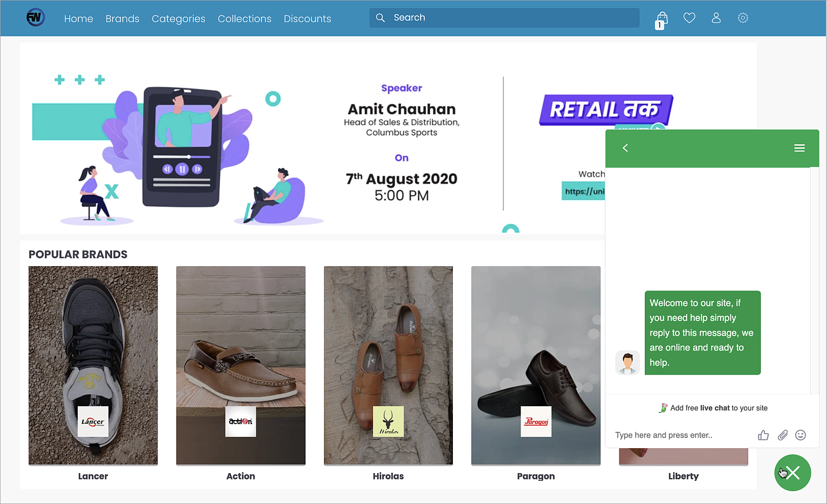
Task: Send a thumbs up in chat
Action: click(764, 435)
